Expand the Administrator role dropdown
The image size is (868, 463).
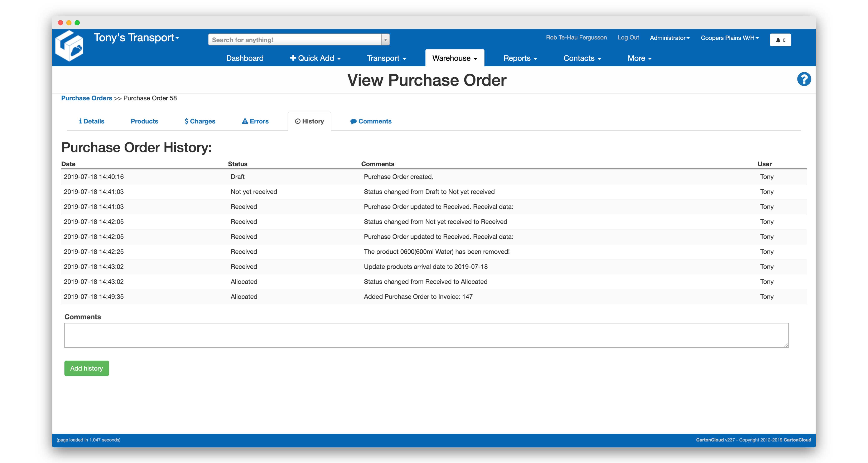[670, 38]
